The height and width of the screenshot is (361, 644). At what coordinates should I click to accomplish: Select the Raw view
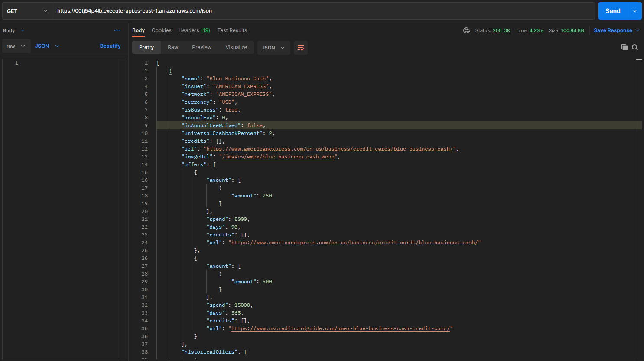(173, 47)
